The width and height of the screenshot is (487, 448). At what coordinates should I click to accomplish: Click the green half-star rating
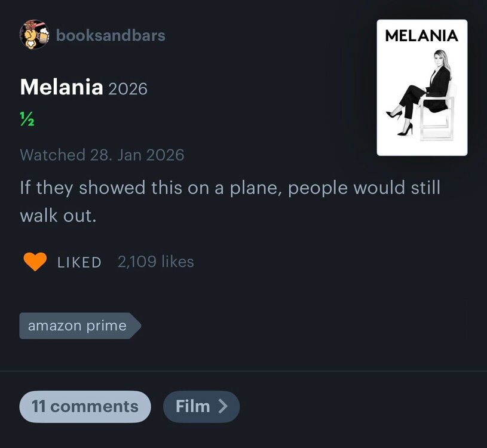point(26,118)
